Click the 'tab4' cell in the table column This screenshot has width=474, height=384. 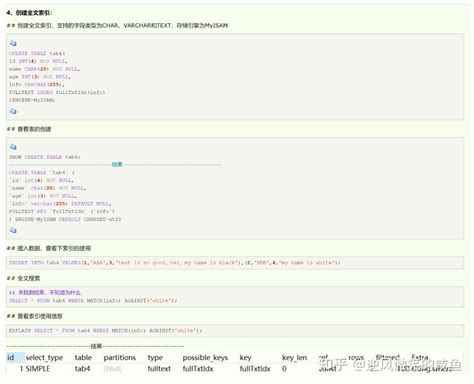[x=82, y=369]
